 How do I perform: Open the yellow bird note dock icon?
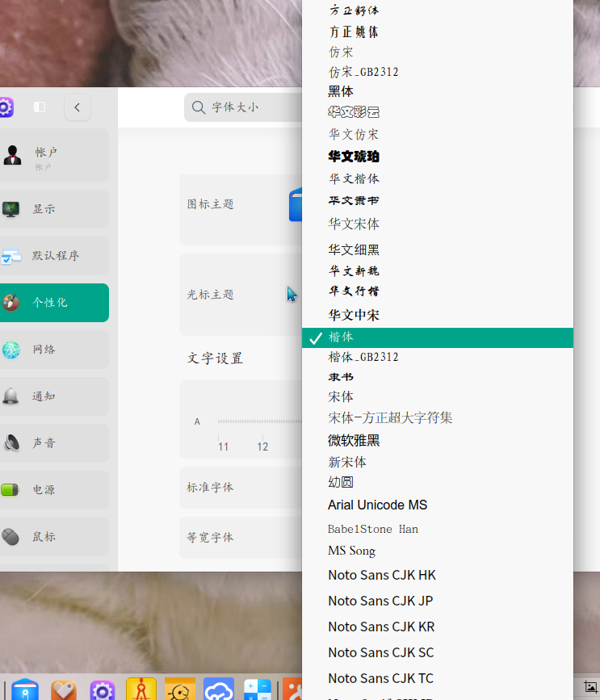(180, 689)
